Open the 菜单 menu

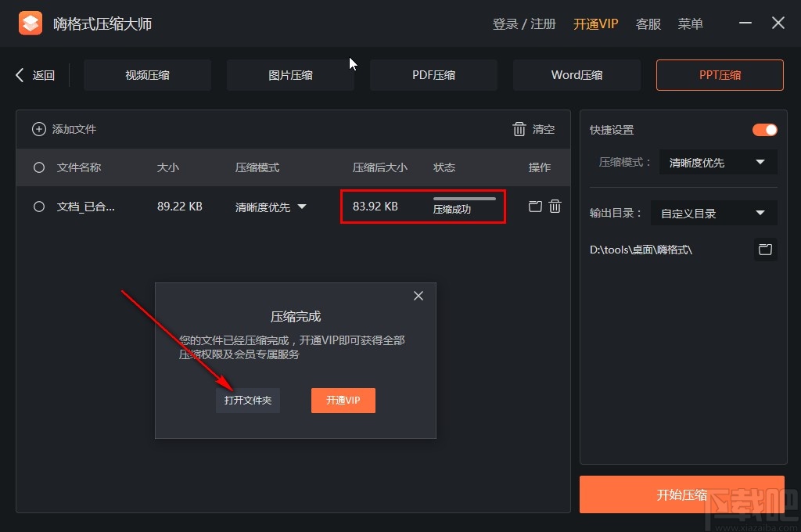click(x=690, y=24)
